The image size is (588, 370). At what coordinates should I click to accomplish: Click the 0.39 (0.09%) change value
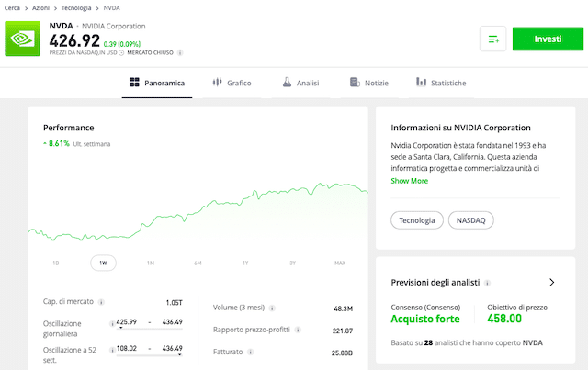click(x=122, y=44)
